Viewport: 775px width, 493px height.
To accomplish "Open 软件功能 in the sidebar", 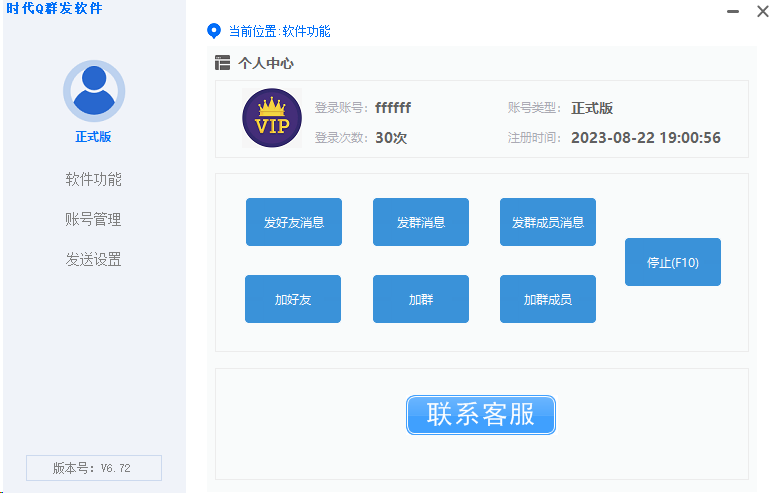I will 93,180.
